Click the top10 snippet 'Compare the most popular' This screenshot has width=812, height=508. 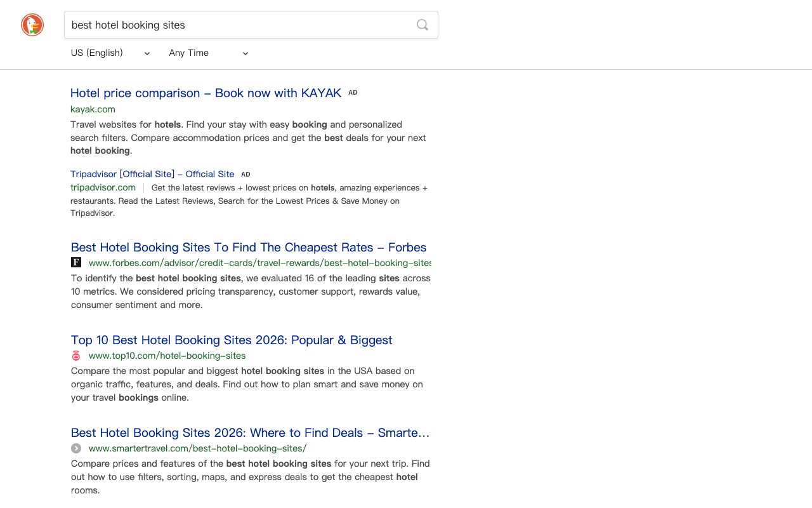pyautogui.click(x=247, y=384)
